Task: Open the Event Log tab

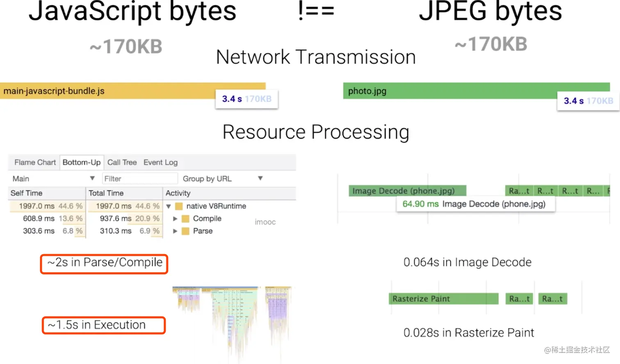Action: click(x=160, y=162)
